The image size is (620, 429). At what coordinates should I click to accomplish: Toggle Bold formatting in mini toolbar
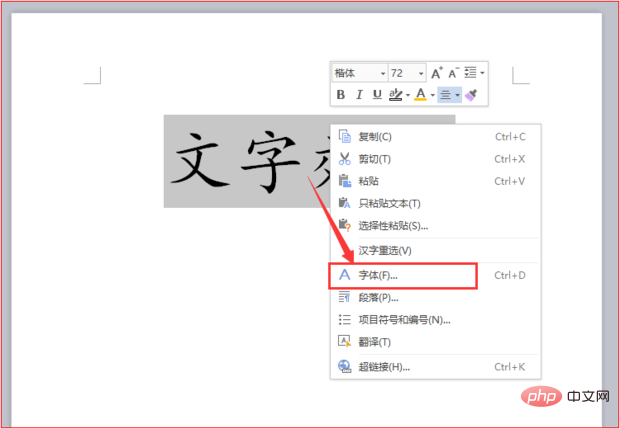pos(341,95)
